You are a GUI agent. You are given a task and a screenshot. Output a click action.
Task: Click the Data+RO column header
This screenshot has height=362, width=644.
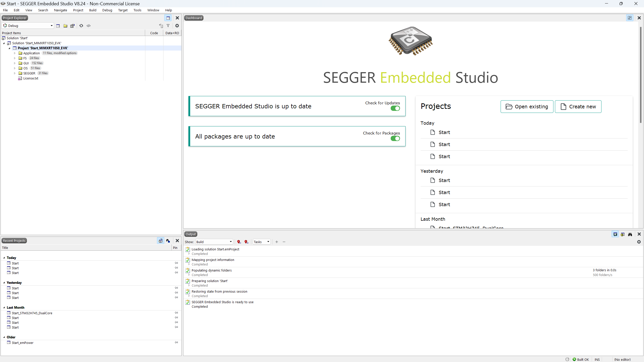coord(172,33)
